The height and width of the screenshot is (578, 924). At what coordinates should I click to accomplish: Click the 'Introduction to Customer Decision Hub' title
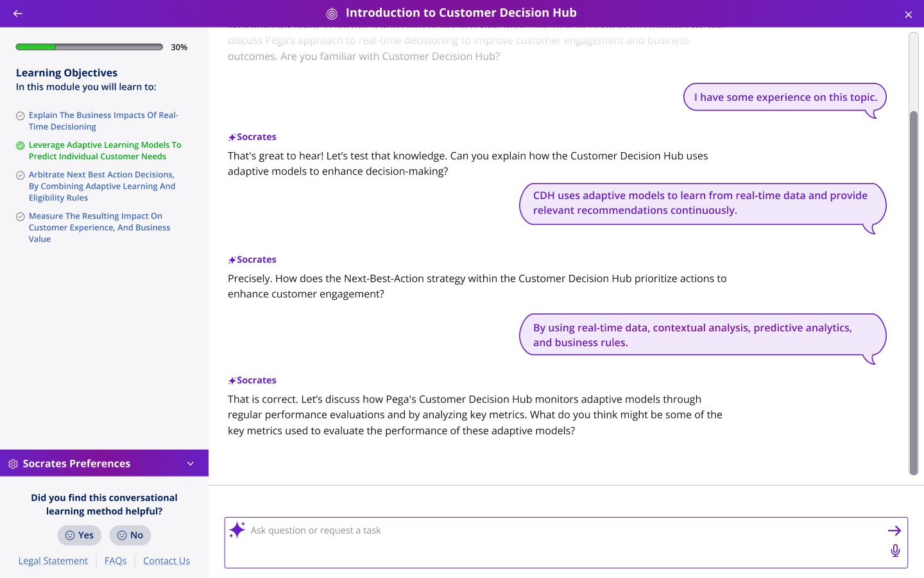[x=461, y=13]
